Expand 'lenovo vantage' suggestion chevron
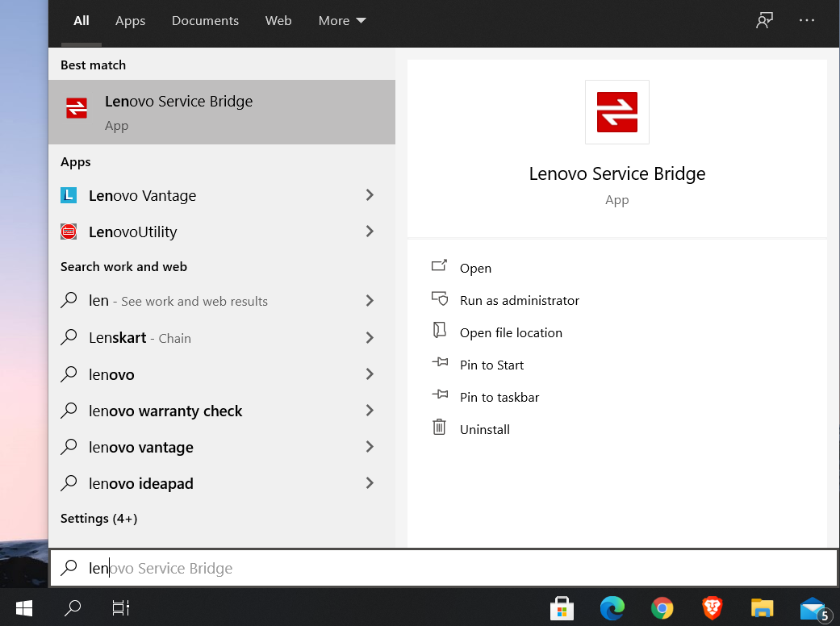 370,447
